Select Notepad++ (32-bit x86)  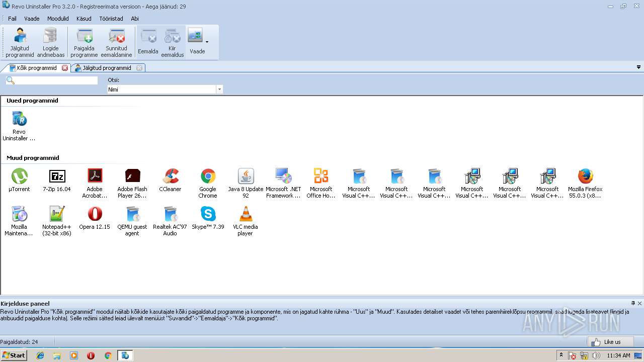(57, 221)
